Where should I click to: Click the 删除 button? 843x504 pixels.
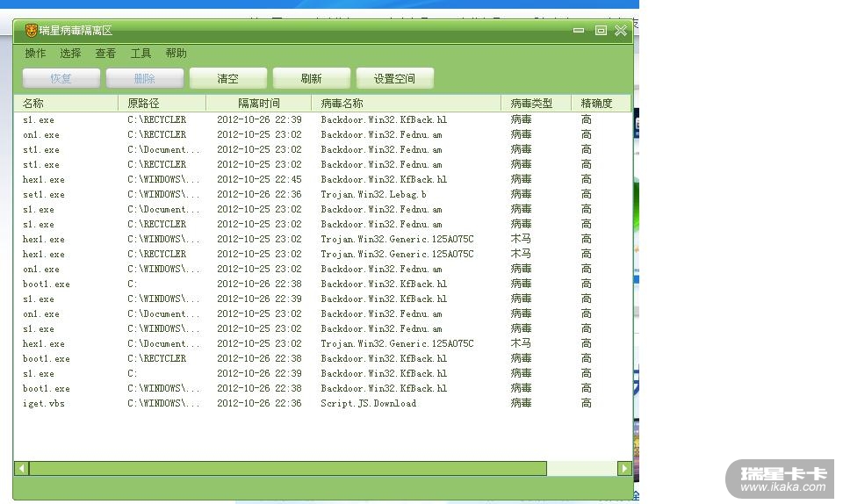tap(145, 78)
